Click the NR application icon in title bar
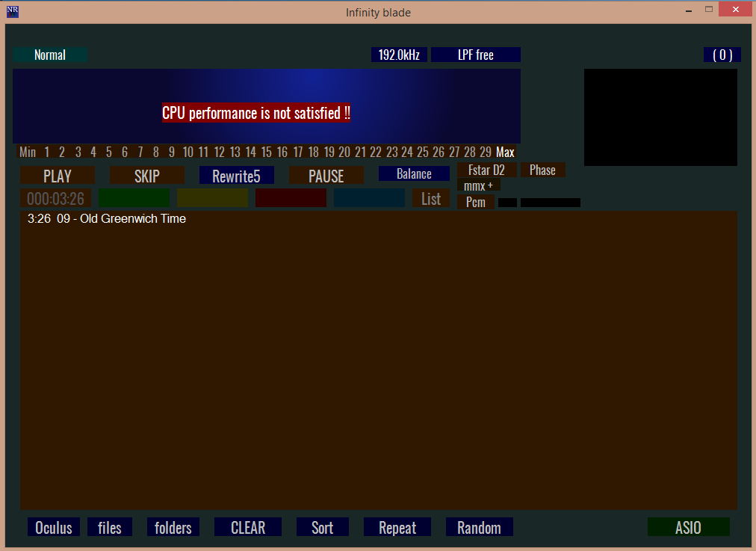 coord(13,11)
